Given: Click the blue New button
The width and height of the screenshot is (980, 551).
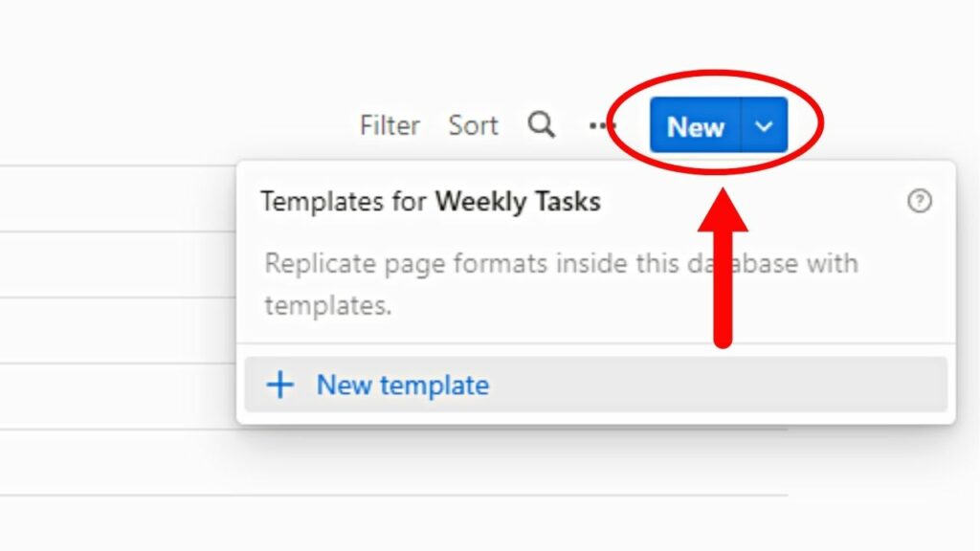Looking at the screenshot, I should (697, 125).
